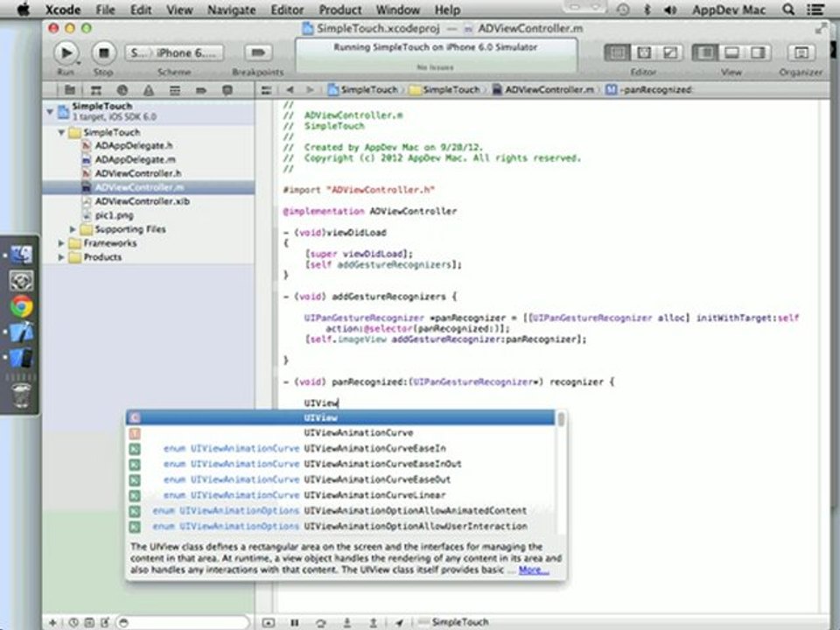The height and width of the screenshot is (630, 840).
Task: Click the More... documentation link
Action: click(x=534, y=570)
